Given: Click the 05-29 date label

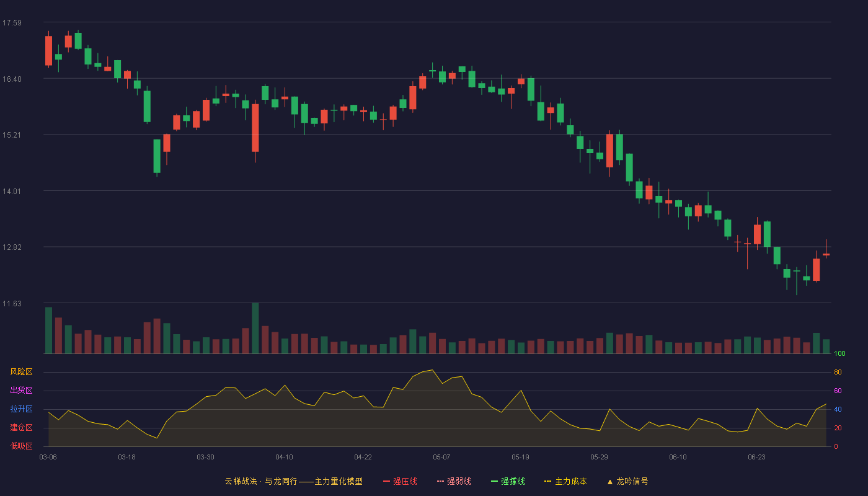Looking at the screenshot, I should (599, 457).
